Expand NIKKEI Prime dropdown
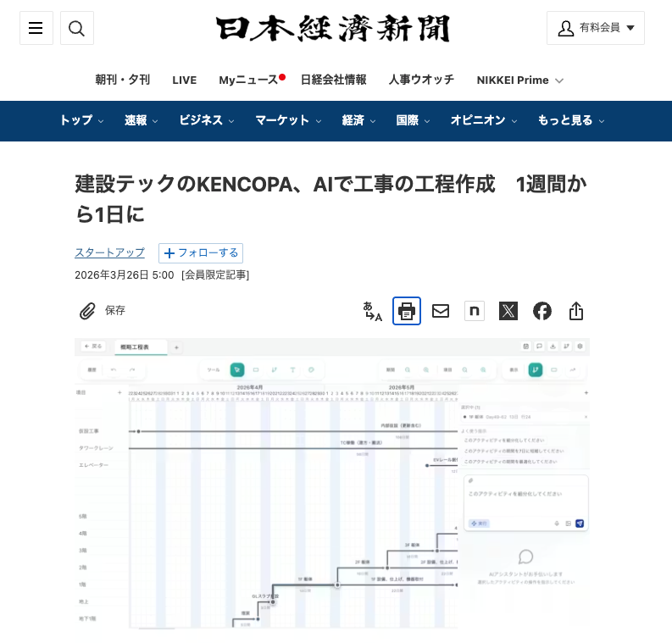672x643 pixels. pyautogui.click(x=519, y=80)
